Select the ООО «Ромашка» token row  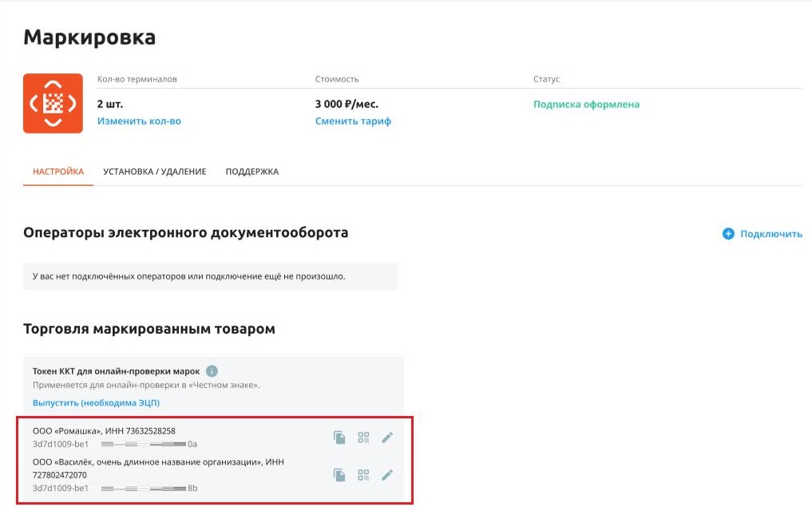tap(213, 437)
